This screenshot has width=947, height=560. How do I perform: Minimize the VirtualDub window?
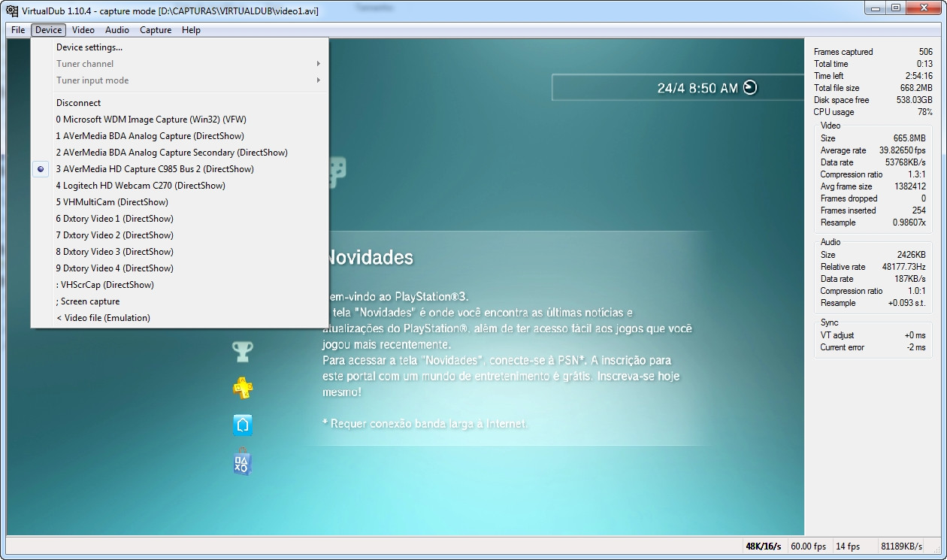[875, 8]
